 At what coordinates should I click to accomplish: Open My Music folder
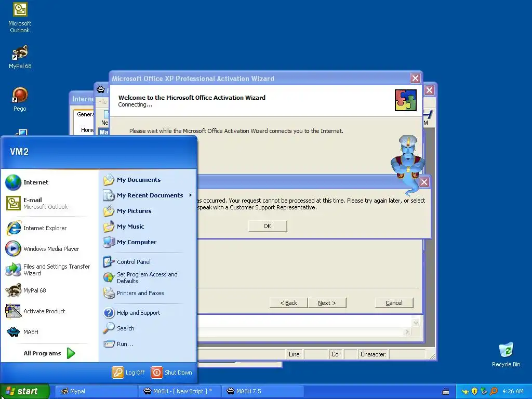148,227
